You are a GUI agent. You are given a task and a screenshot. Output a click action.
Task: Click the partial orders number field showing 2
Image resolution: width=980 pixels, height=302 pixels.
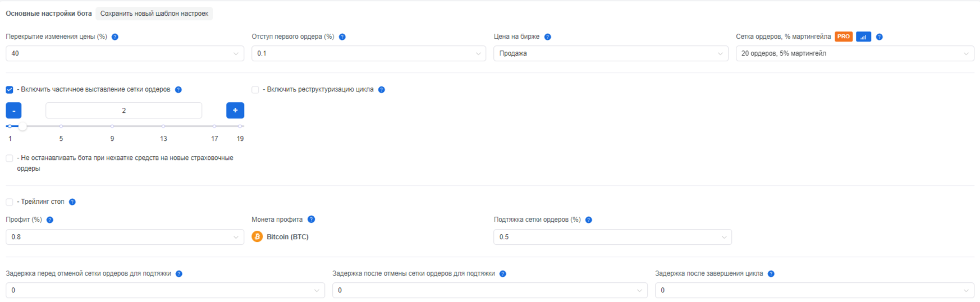123,111
